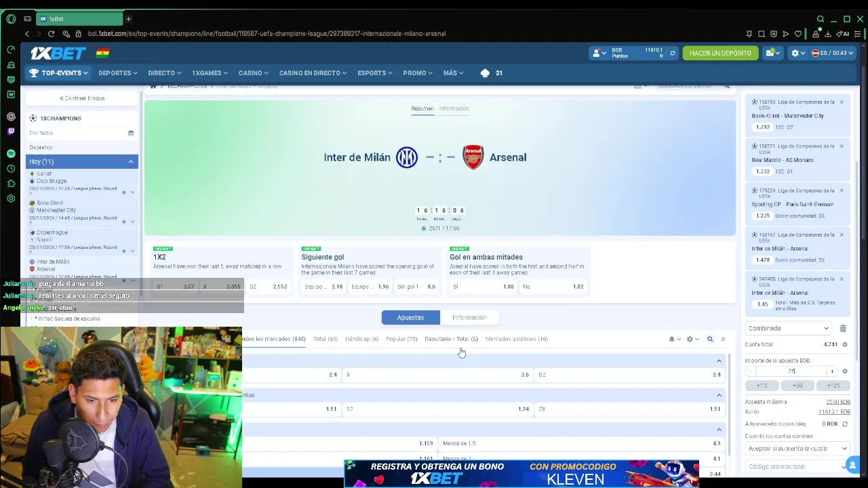Collapse the Hoy (11) section
Image resolution: width=868 pixels, height=488 pixels.
coord(82,161)
